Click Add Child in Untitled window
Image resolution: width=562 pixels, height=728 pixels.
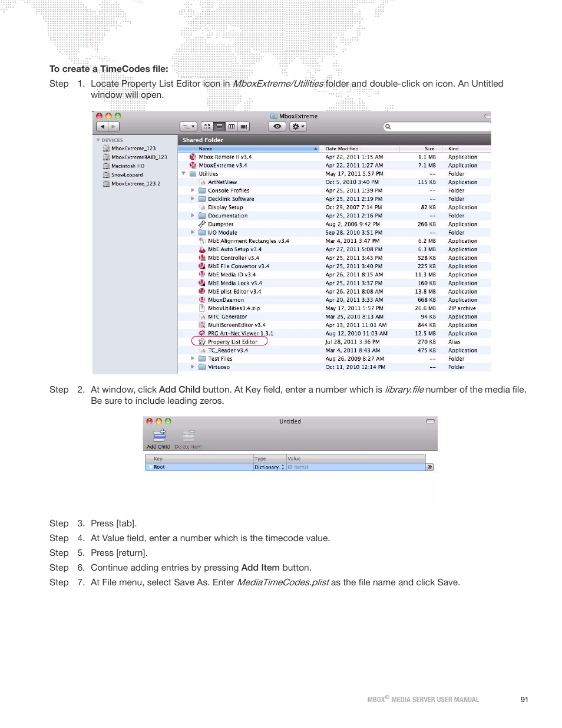159,440
